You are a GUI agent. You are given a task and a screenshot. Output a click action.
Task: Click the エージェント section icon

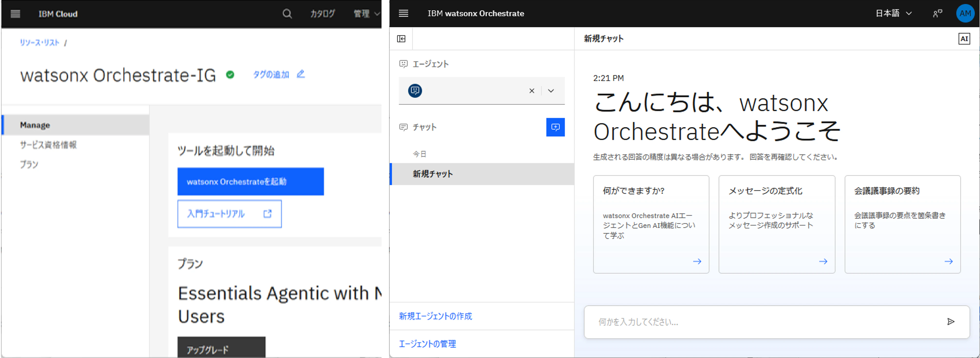tap(403, 64)
